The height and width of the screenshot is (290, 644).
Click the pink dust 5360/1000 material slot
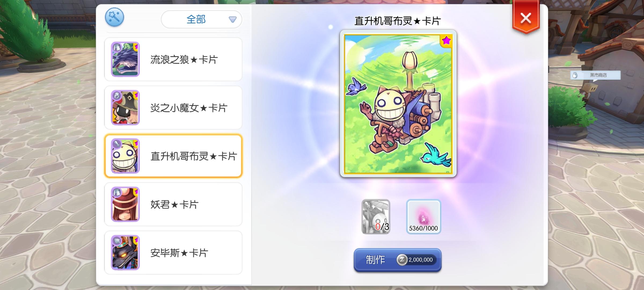(424, 217)
